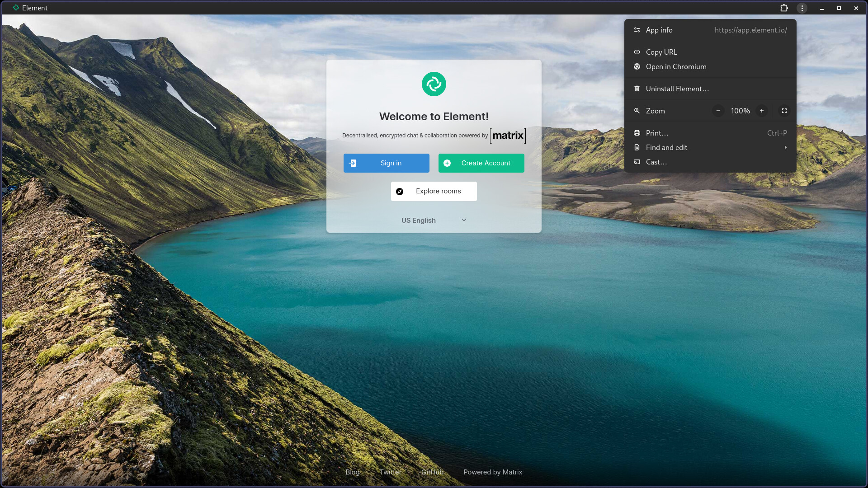Enter full screen via the zoom row icon
This screenshot has height=488, width=868.
tap(784, 111)
